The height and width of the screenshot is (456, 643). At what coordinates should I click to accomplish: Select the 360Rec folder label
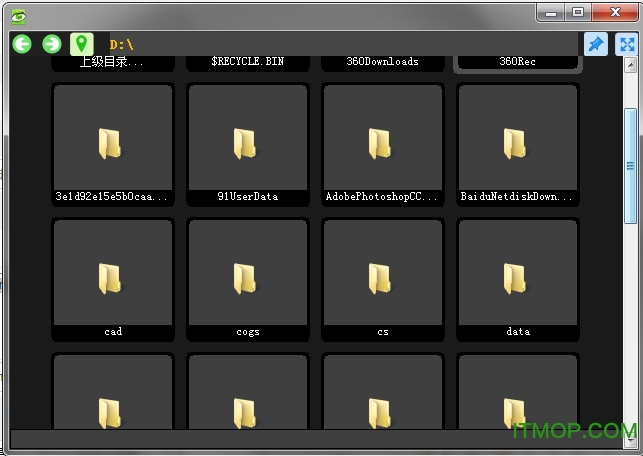click(518, 62)
